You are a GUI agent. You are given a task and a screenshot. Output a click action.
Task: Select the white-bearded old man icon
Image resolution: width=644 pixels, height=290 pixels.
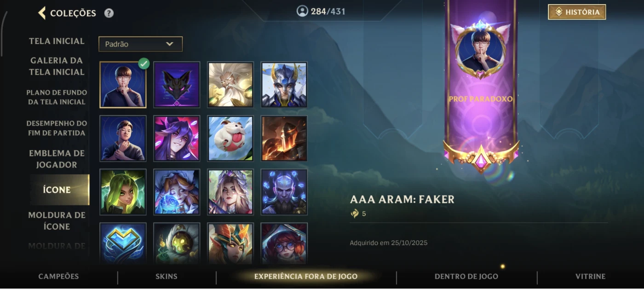[230, 85]
